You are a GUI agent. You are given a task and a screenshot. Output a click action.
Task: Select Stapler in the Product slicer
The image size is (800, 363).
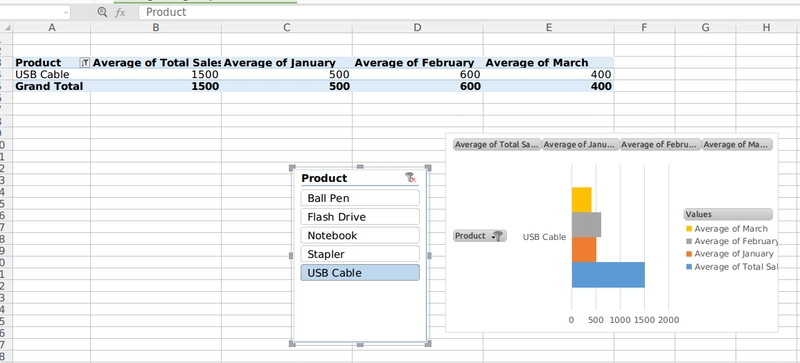pos(360,254)
